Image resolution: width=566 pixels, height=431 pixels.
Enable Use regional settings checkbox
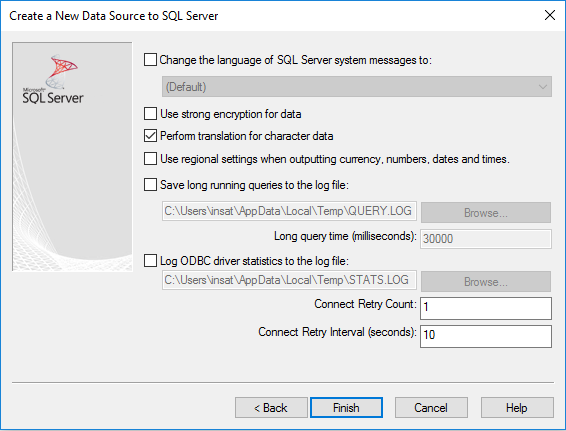150,159
